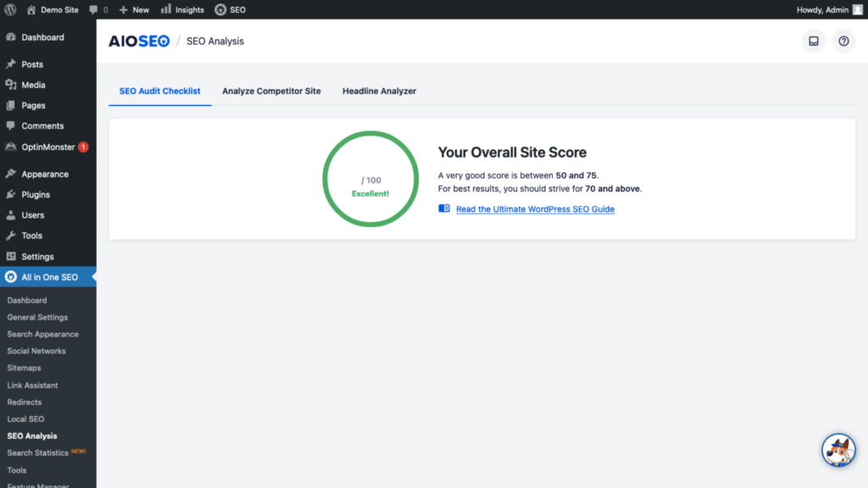Click the AIOSEO logo in header
Viewport: 868px width, 488px height.
(x=139, y=41)
